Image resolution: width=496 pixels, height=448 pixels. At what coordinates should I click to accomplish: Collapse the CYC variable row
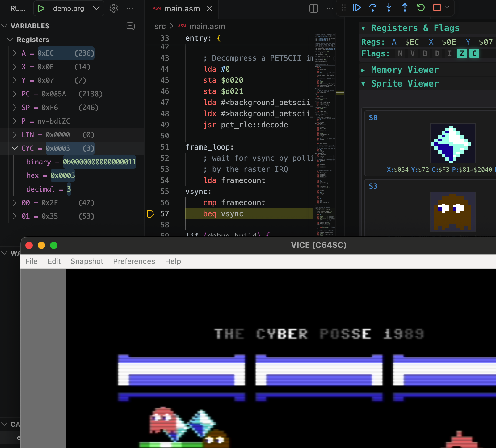[15, 148]
